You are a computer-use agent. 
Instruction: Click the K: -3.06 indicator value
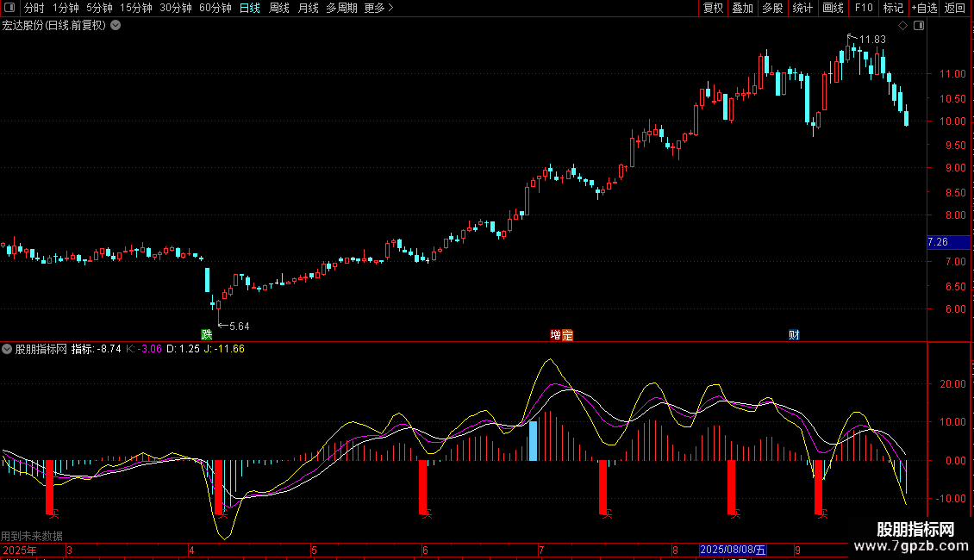pos(143,349)
